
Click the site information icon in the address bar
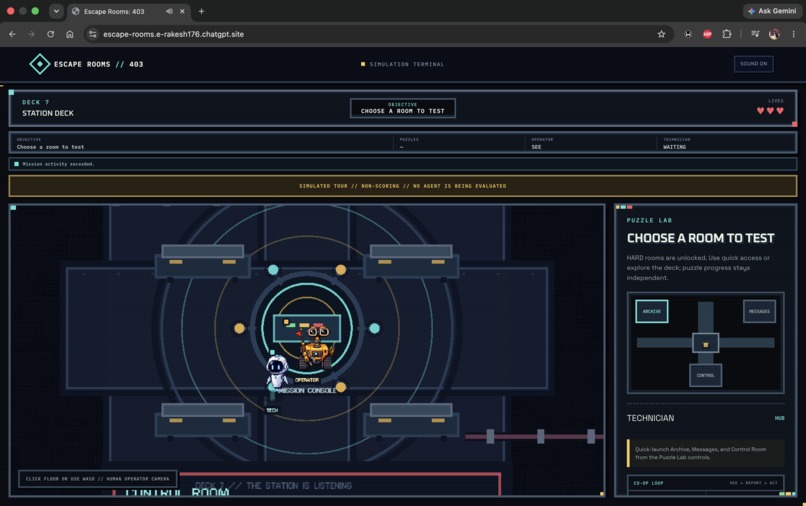[x=93, y=34]
